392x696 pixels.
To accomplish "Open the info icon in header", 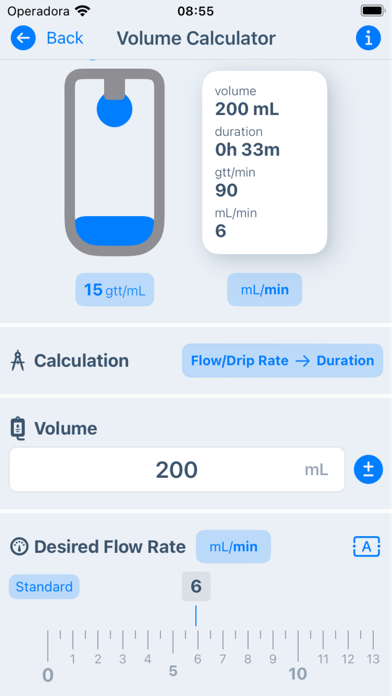I will click(368, 38).
